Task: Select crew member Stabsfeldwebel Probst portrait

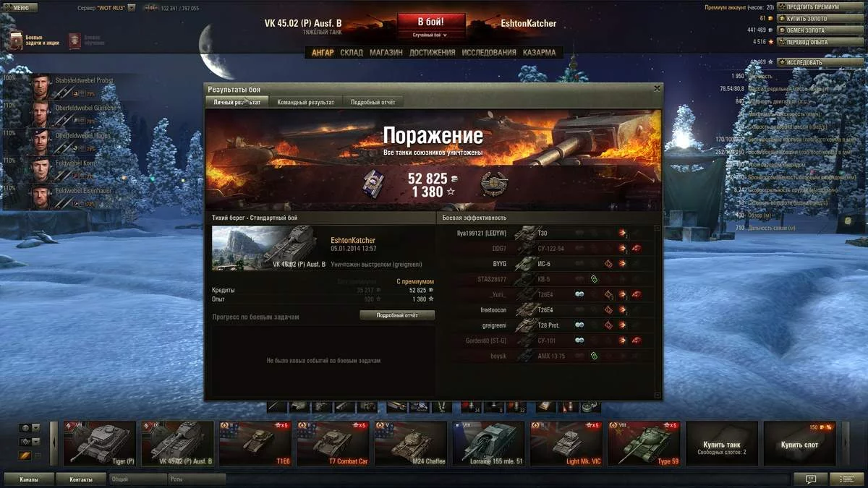Action: (40, 87)
